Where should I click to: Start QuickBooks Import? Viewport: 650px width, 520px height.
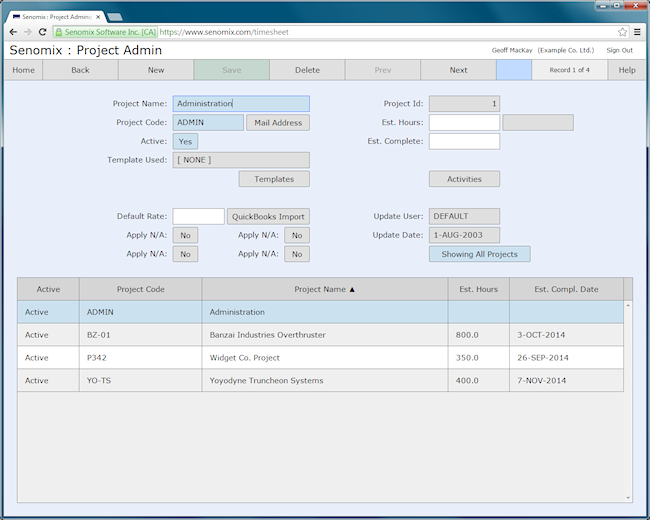click(268, 216)
